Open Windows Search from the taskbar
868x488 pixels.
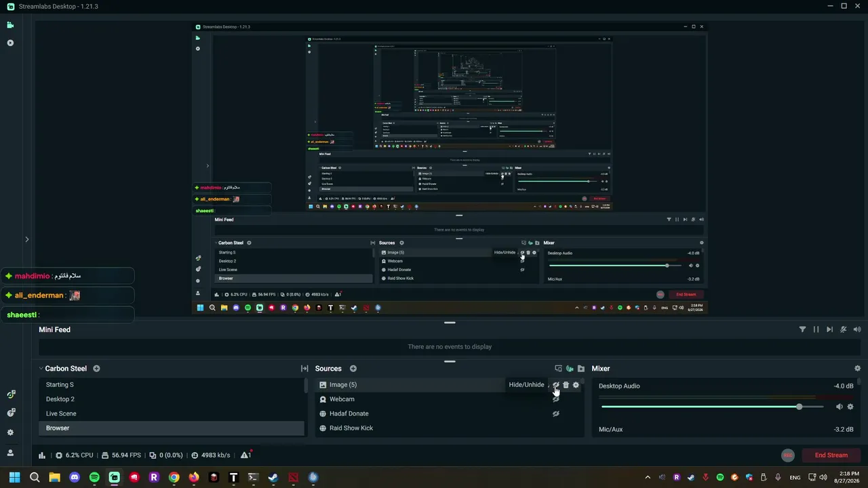(x=35, y=477)
